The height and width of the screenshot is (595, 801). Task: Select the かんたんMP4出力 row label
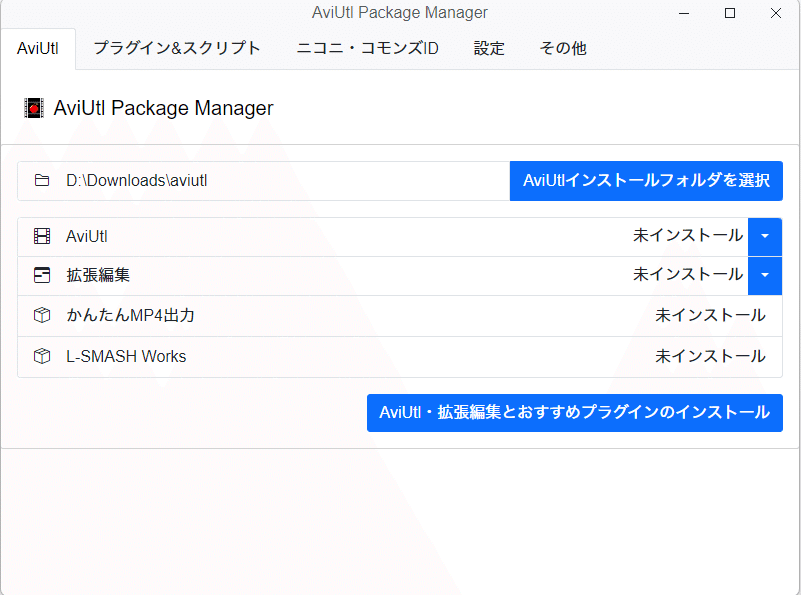click(130, 315)
